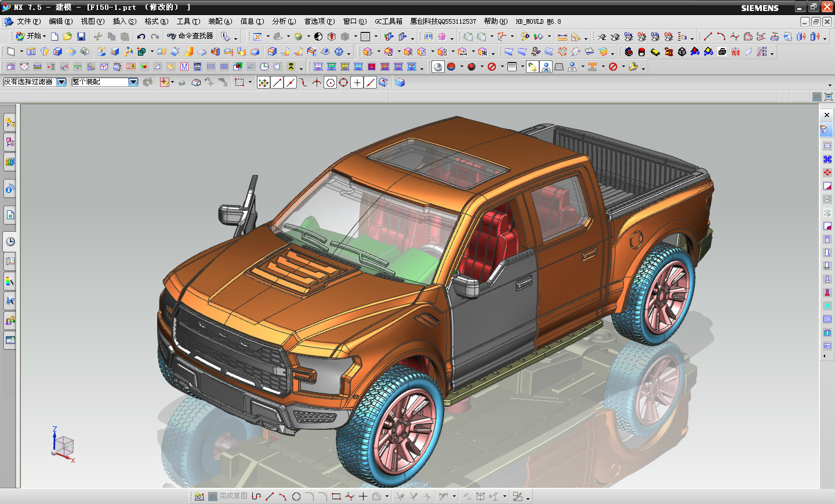The height and width of the screenshot is (504, 835).
Task: Select the sketch circle tool in bottom toolbar
Action: coord(296,496)
